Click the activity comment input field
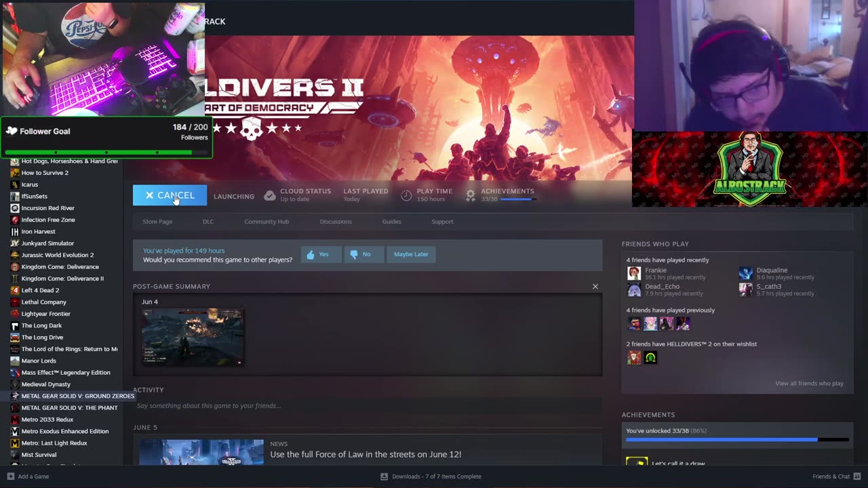The width and height of the screenshot is (868, 488). pos(368,406)
